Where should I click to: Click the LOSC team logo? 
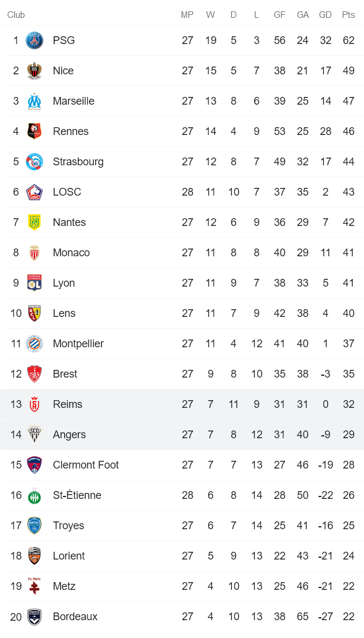pyautogui.click(x=34, y=192)
